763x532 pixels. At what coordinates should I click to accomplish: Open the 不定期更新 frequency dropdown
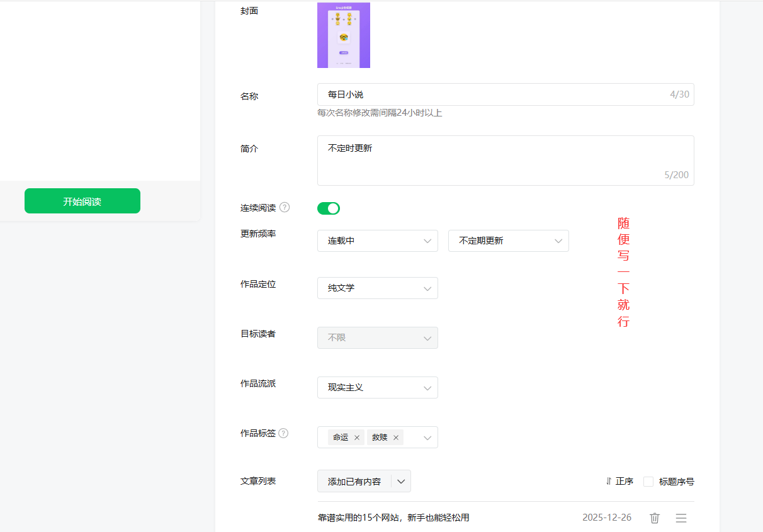508,241
